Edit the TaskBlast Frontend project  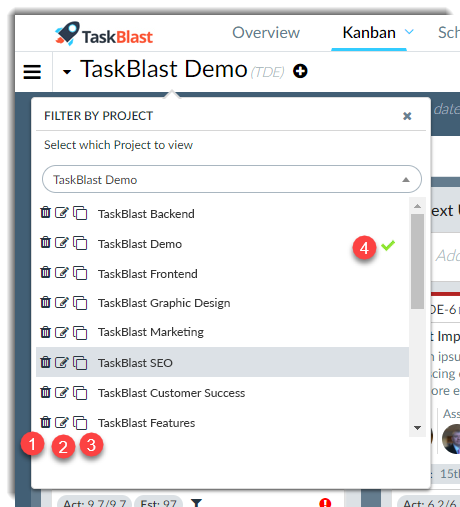tap(62, 272)
